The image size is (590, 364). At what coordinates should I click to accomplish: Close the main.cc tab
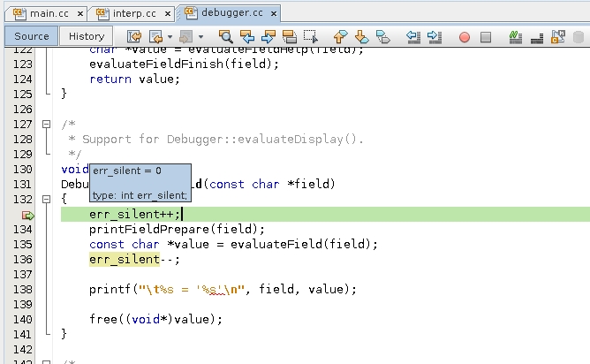[79, 14]
